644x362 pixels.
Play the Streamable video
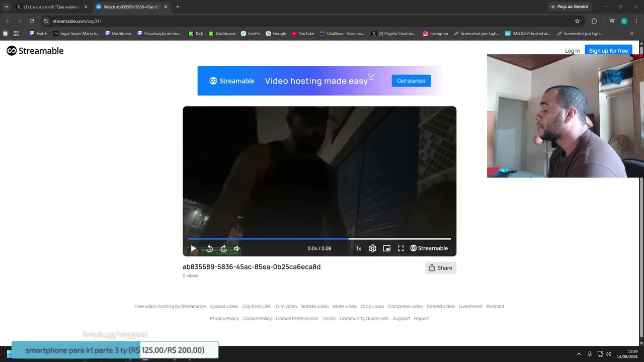pos(193,248)
